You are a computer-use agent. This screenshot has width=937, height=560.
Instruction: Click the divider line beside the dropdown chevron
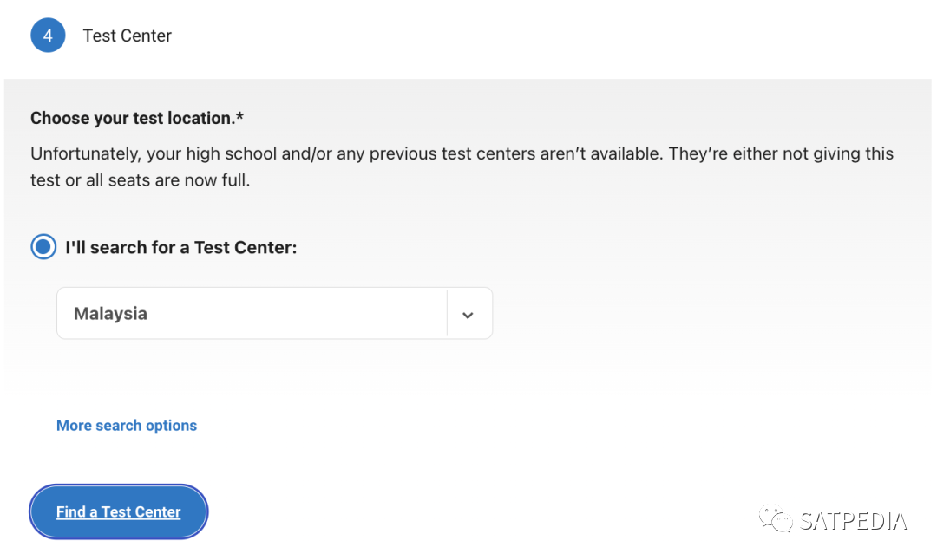click(447, 314)
